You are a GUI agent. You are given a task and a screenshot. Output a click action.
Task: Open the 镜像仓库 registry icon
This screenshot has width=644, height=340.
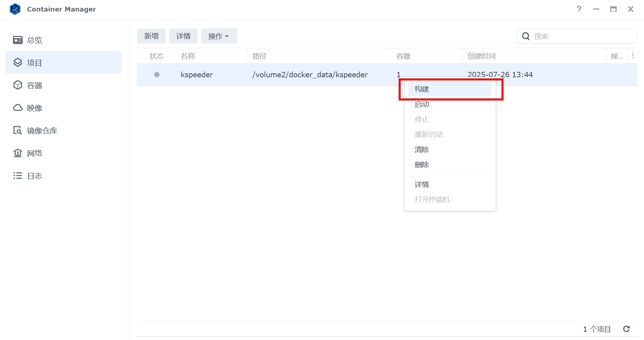18,130
